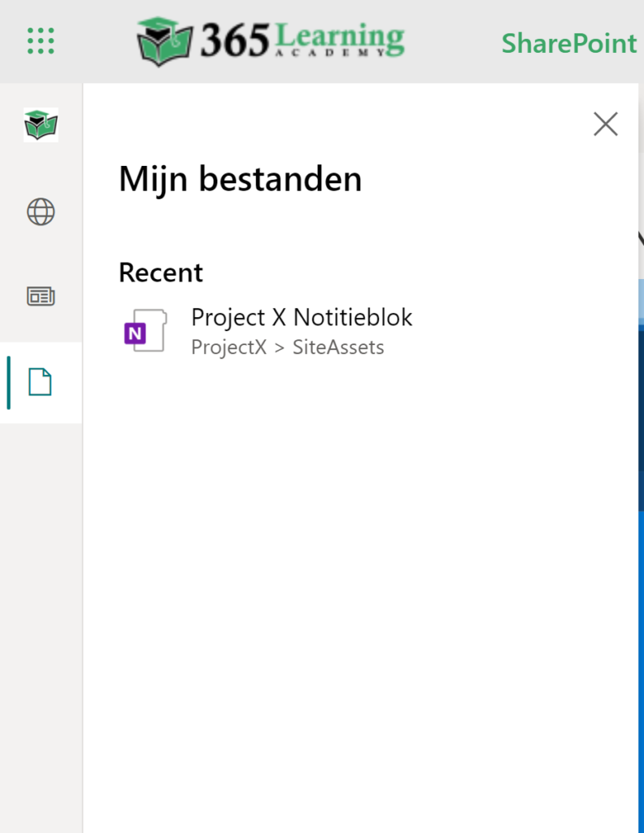
Task: Select the My files document icon
Action: [x=41, y=382]
